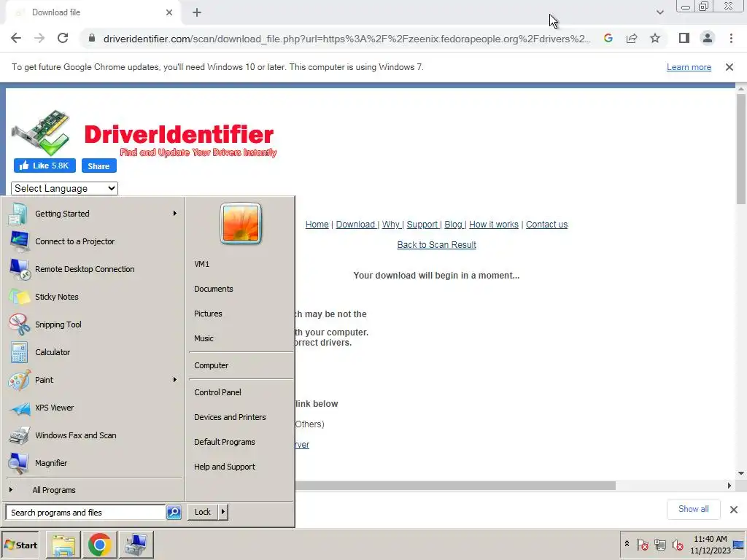This screenshot has width=747, height=560.
Task: Click the Lock button
Action: pos(203,513)
